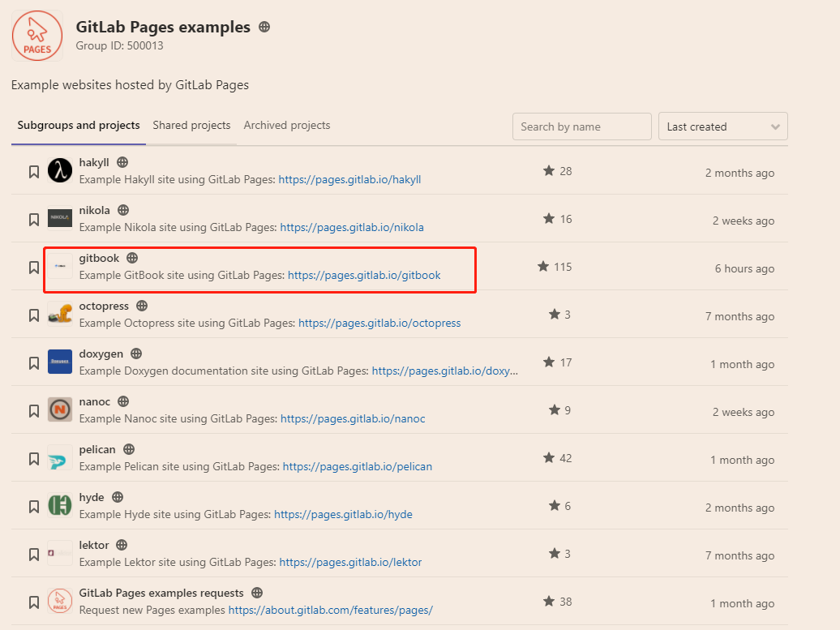Click the pelican project avatar

pos(59,457)
